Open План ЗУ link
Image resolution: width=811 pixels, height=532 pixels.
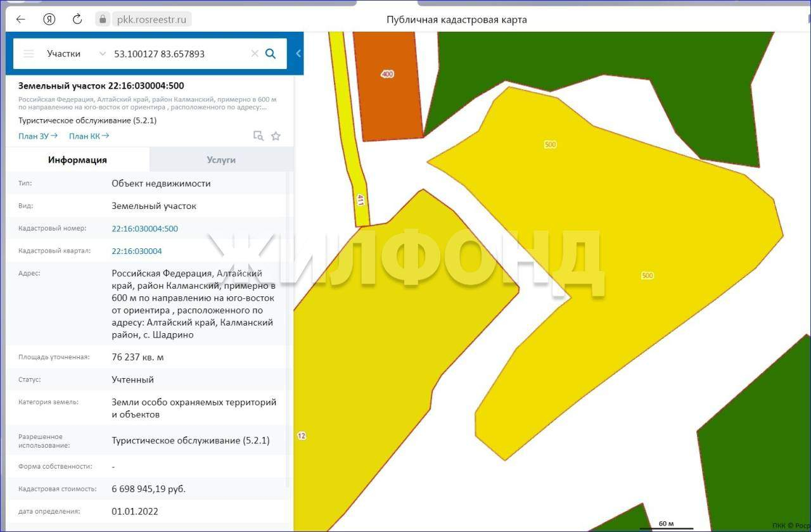pos(37,136)
